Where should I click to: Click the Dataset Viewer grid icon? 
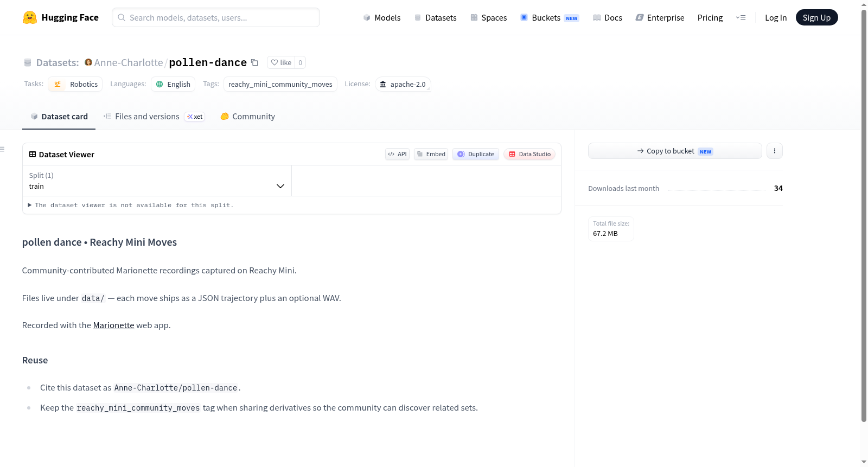point(33,155)
